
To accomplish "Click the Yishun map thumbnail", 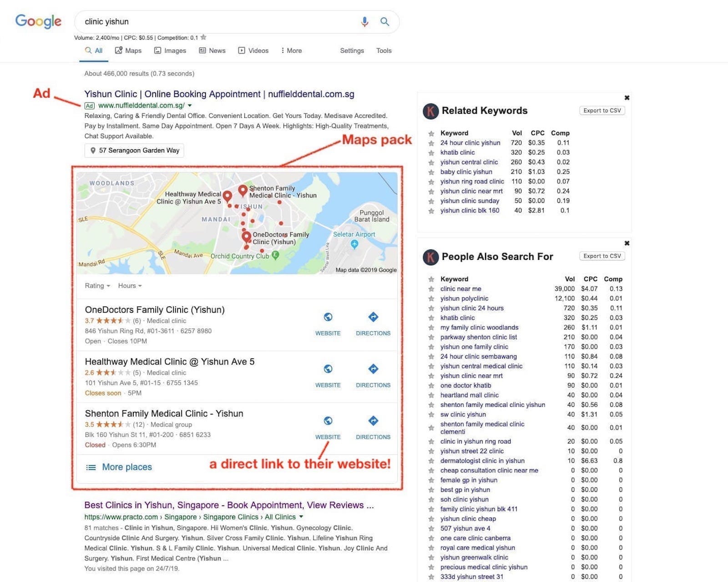I will tap(237, 223).
